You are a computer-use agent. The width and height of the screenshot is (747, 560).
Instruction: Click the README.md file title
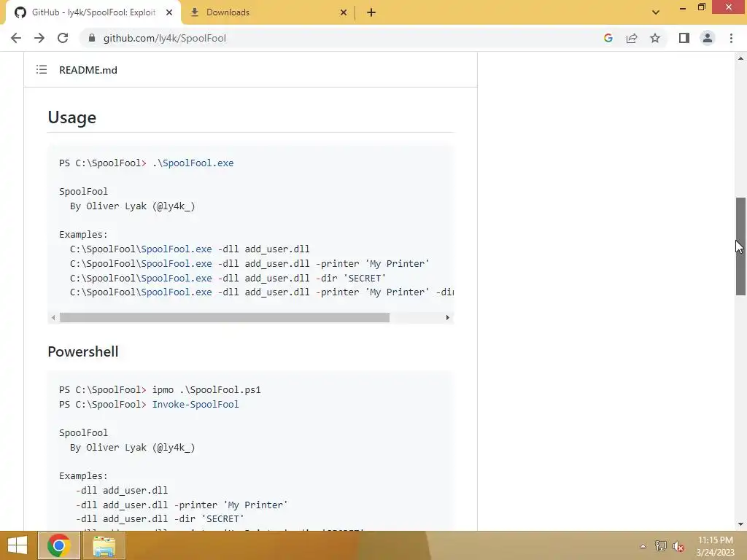pyautogui.click(x=88, y=70)
